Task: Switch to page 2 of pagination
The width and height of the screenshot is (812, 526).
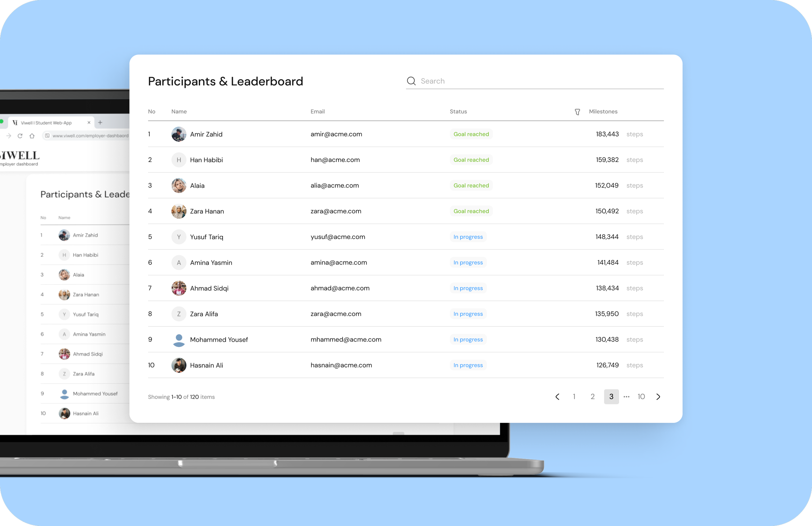Action: coord(593,397)
